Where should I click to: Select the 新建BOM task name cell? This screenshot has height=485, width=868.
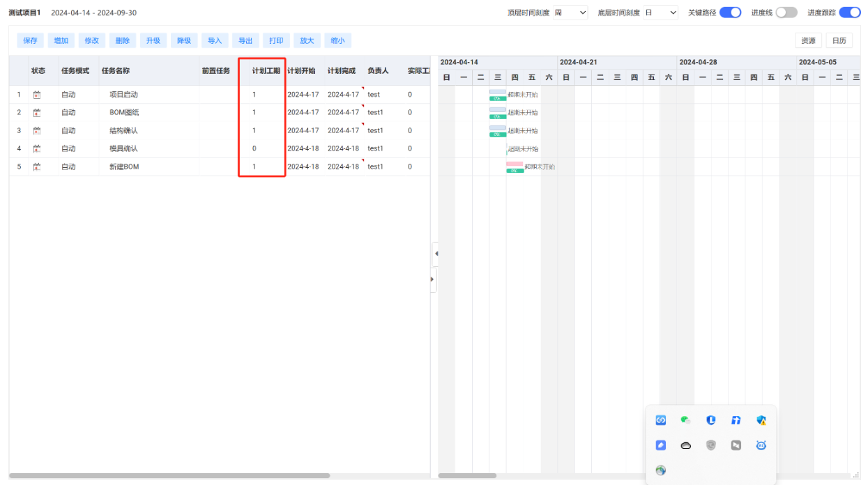149,167
